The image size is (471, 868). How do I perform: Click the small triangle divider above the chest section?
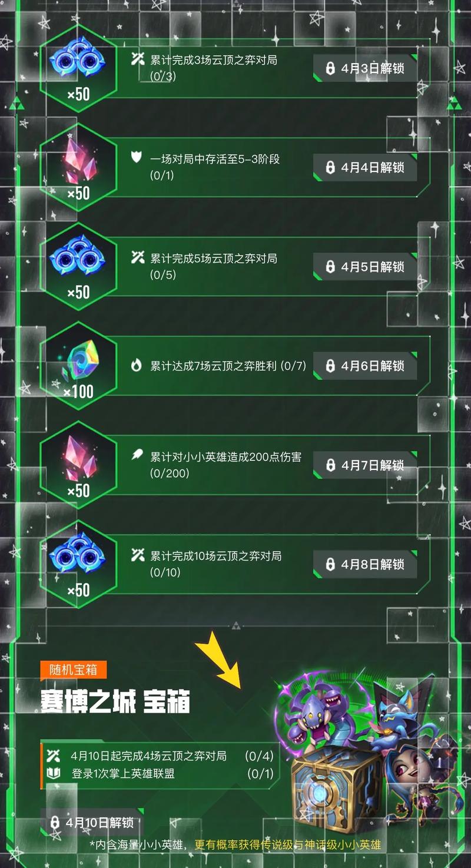tap(236, 625)
